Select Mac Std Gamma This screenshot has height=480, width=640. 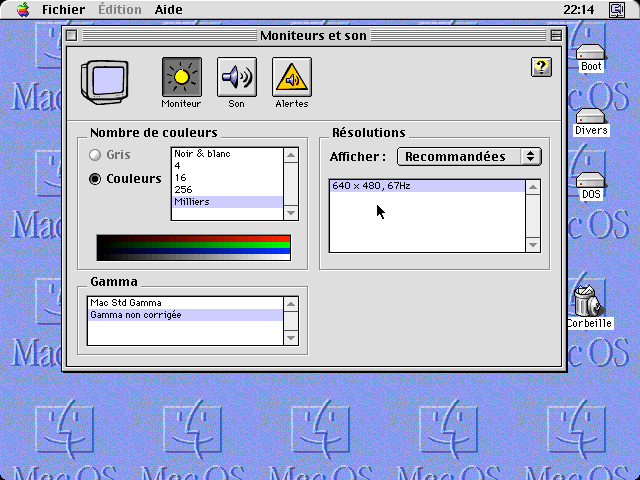tap(185, 303)
